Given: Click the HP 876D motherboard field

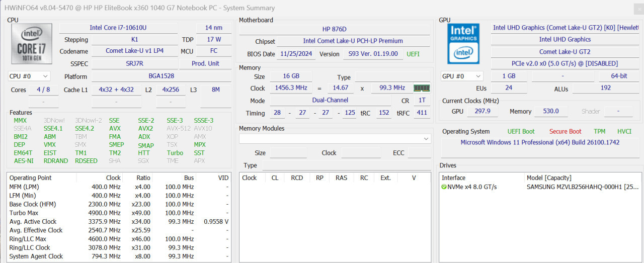Looking at the screenshot, I should pos(335,29).
